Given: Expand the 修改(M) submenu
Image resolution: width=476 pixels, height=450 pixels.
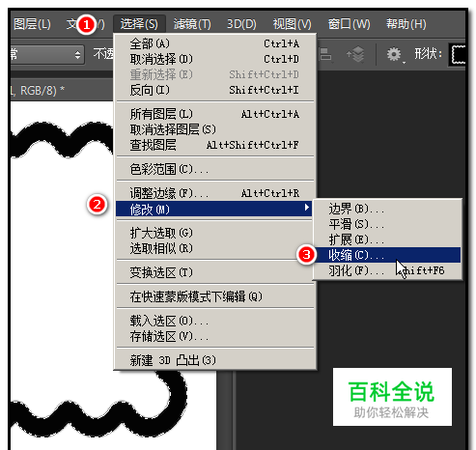Looking at the screenshot, I should pos(213,210).
